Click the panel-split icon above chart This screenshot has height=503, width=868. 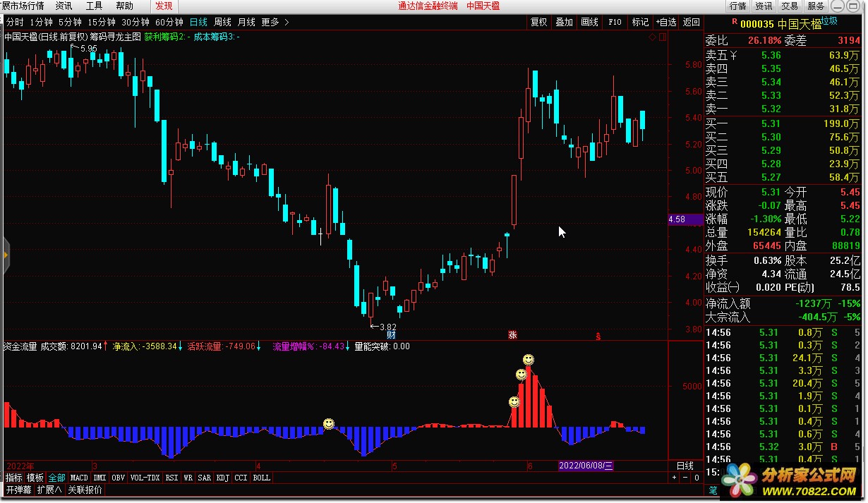(662, 37)
